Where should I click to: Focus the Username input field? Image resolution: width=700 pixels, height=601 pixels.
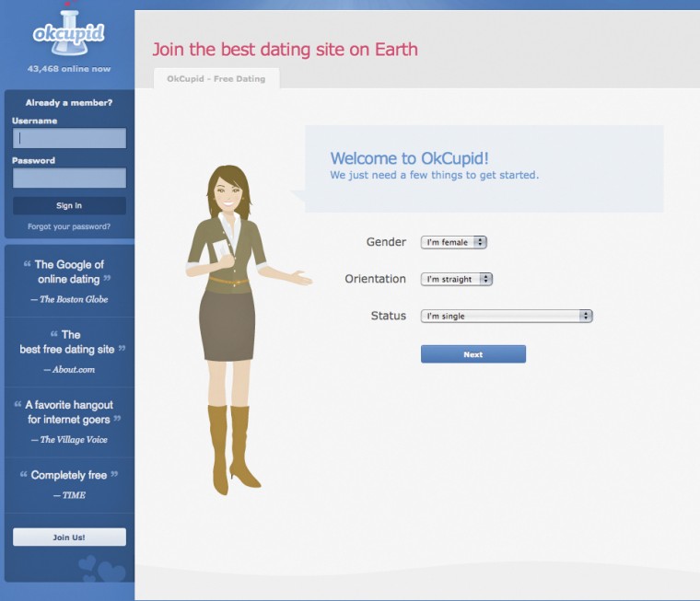69,138
